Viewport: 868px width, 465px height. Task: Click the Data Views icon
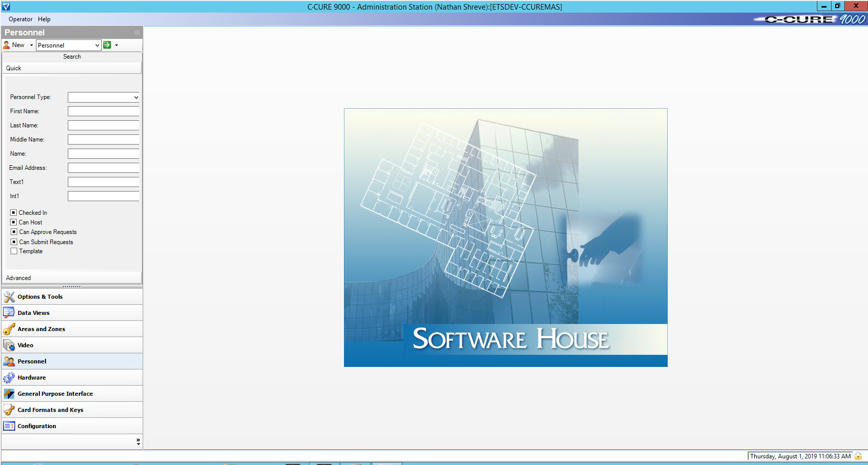pos(9,313)
